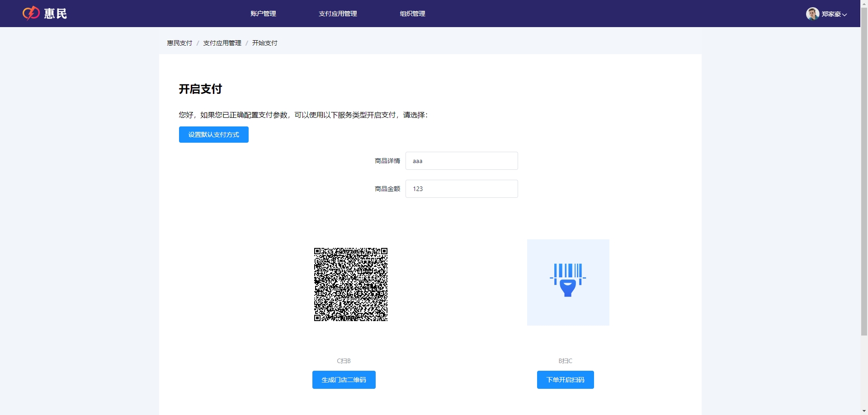The height and width of the screenshot is (415, 868).
Task: Focus the 商品详情 input field
Action: tap(462, 161)
